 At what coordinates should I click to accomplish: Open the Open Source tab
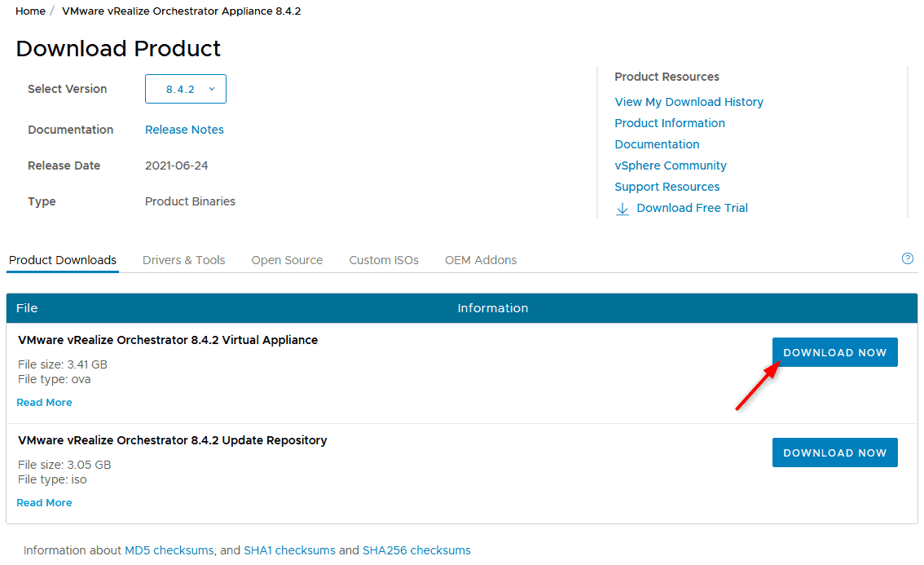tap(287, 260)
